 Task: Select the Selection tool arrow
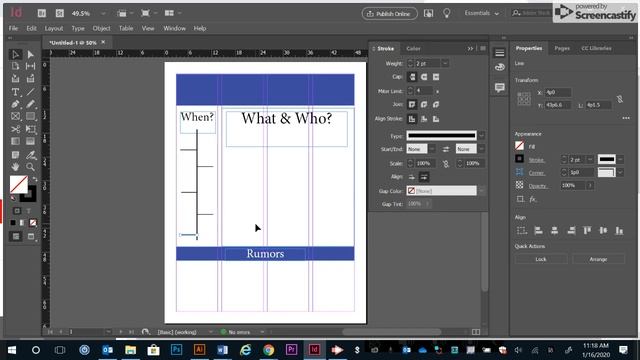pos(16,54)
